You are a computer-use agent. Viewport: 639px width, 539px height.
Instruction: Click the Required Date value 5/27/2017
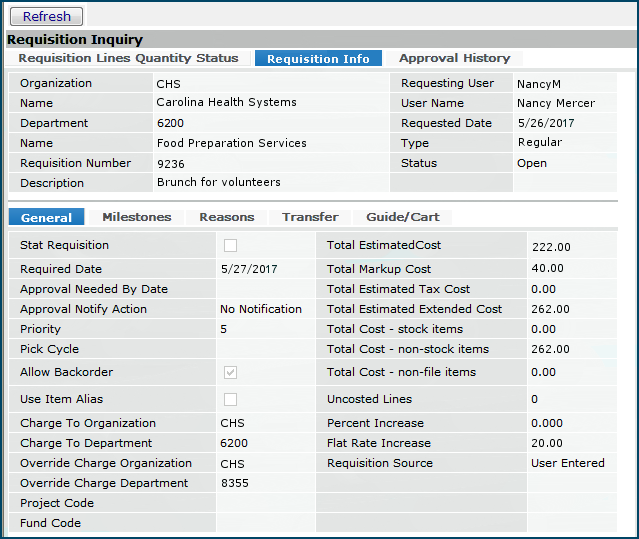click(x=249, y=269)
